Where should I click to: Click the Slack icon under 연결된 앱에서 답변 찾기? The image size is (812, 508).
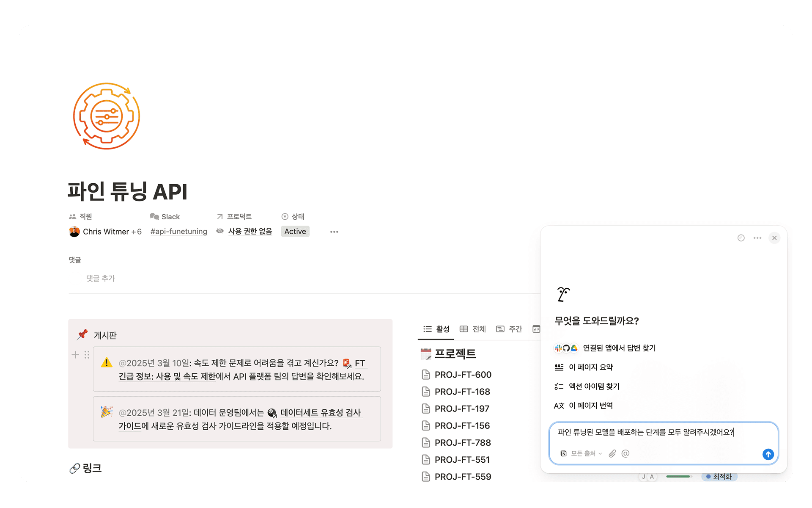pos(558,348)
